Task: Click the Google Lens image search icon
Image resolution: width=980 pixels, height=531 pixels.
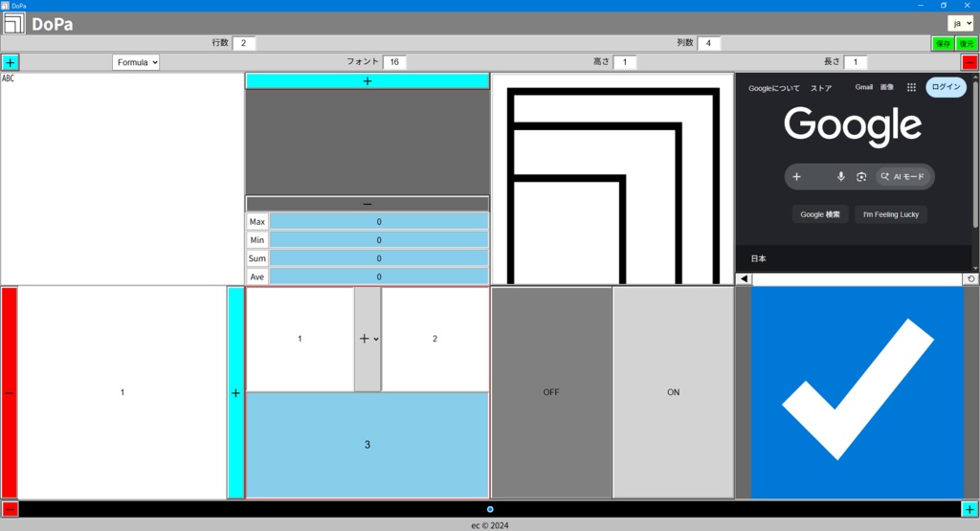Action: (x=861, y=177)
